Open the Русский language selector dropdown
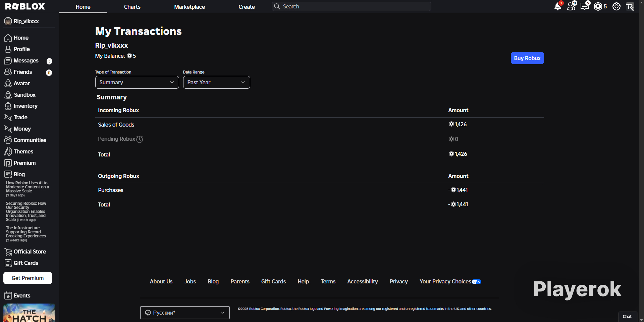The width and height of the screenshot is (644, 322). coord(185,313)
